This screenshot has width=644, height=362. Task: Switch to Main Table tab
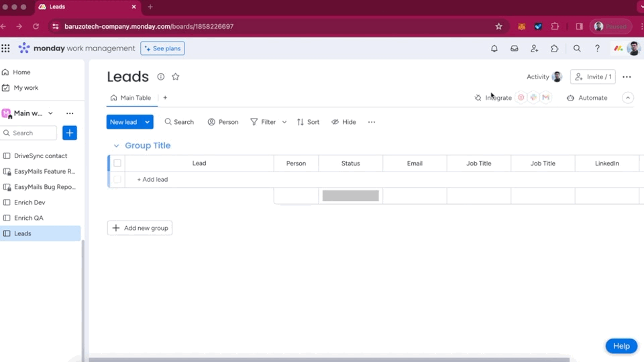point(131,98)
